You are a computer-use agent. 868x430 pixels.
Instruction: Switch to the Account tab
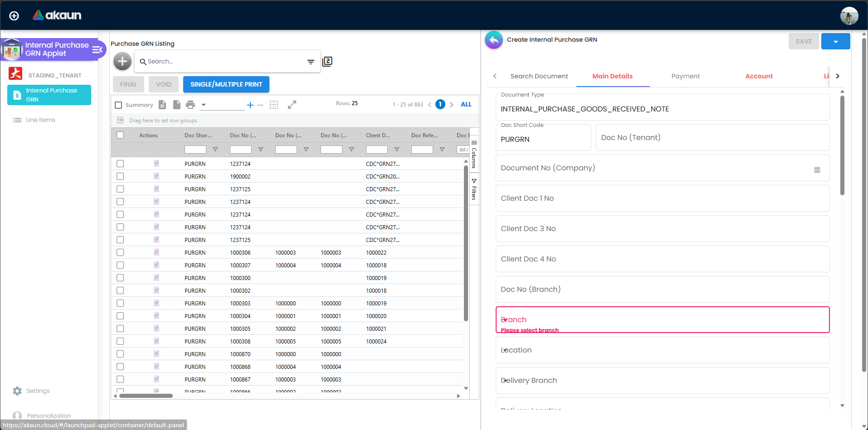[x=759, y=76]
